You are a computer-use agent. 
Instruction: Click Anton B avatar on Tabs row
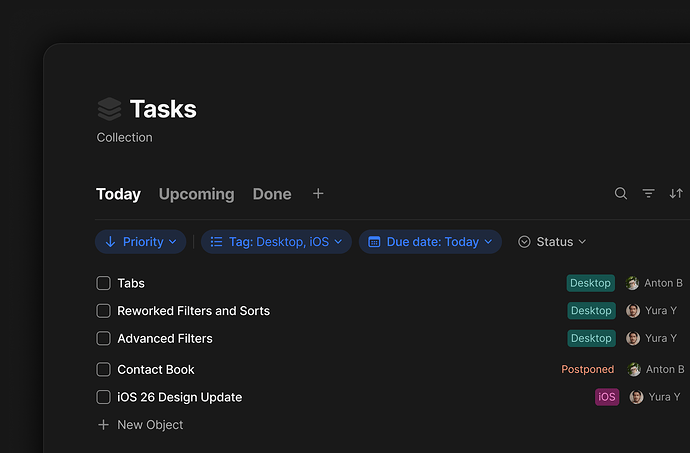pos(632,283)
